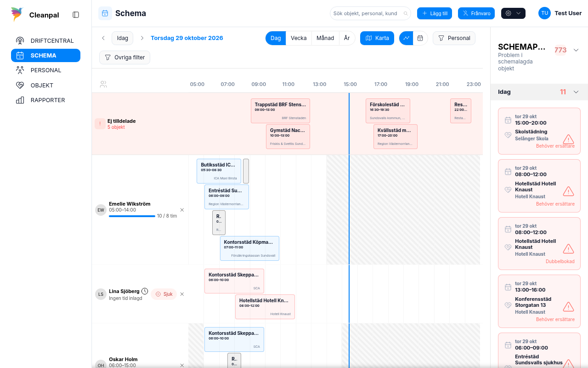The height and width of the screenshot is (368, 588).
Task: Collapse the Idag problems section
Action: 576,92
